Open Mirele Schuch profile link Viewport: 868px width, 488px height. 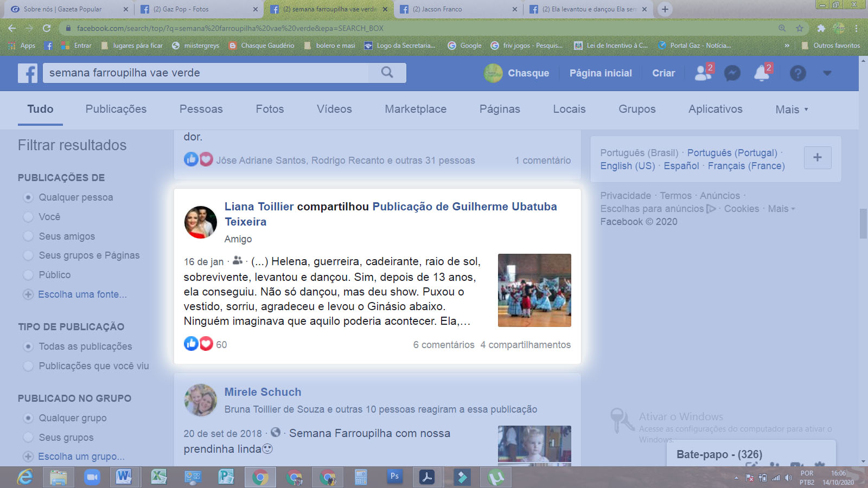pyautogui.click(x=263, y=392)
